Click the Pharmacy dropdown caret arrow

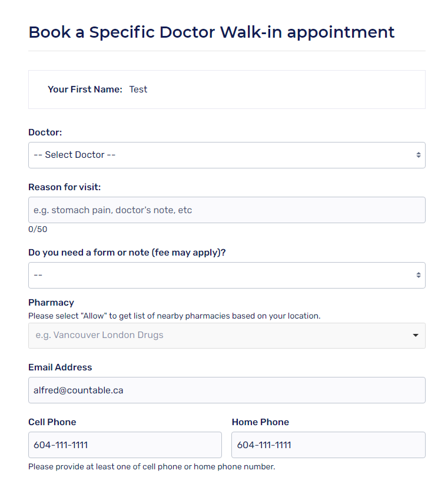coord(416,336)
